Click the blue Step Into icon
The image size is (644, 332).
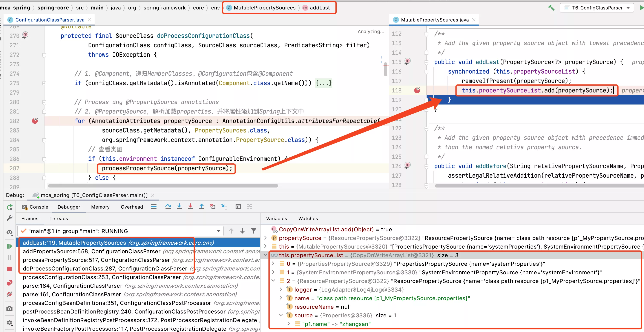tap(179, 206)
